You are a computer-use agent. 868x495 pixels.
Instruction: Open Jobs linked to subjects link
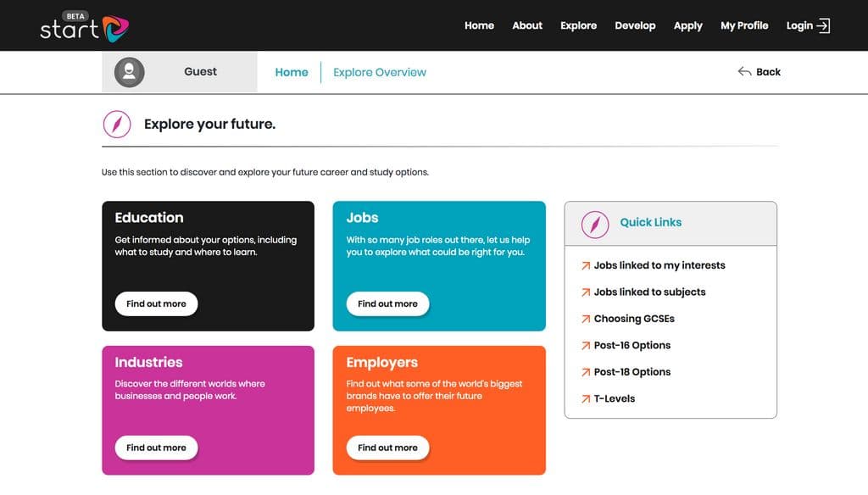650,292
